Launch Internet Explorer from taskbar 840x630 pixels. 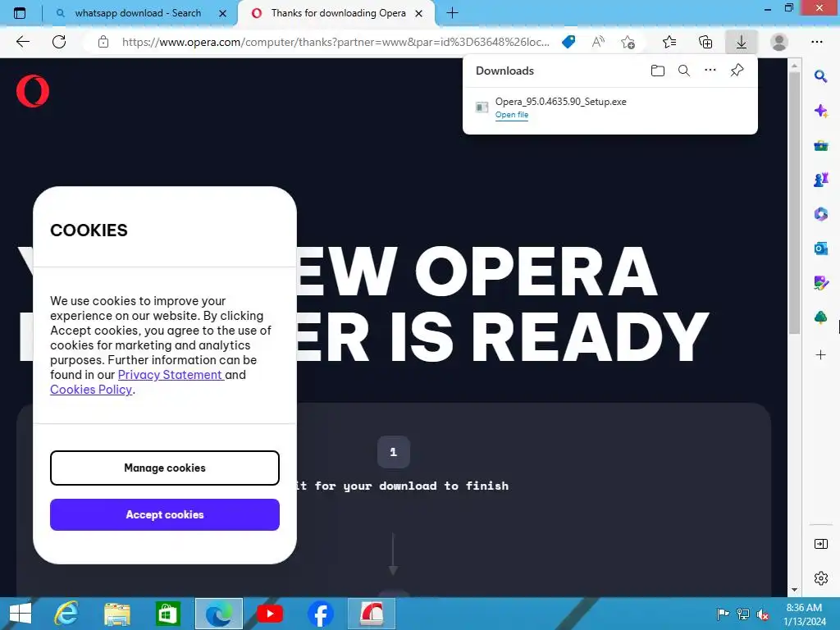click(x=66, y=614)
